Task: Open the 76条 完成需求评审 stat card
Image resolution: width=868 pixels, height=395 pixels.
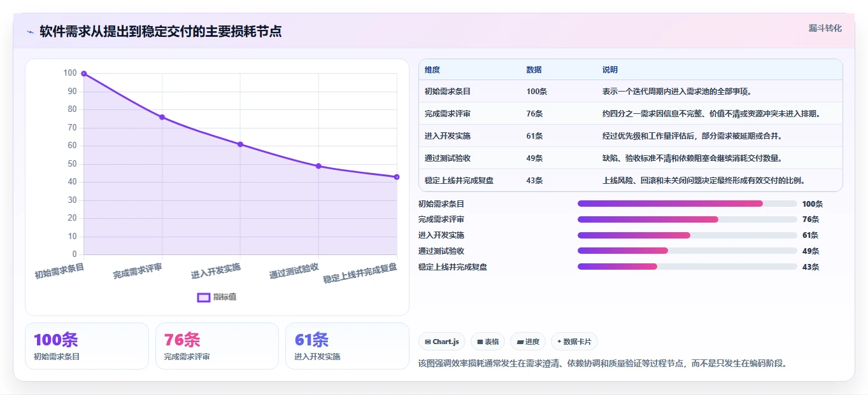Action: coord(217,346)
